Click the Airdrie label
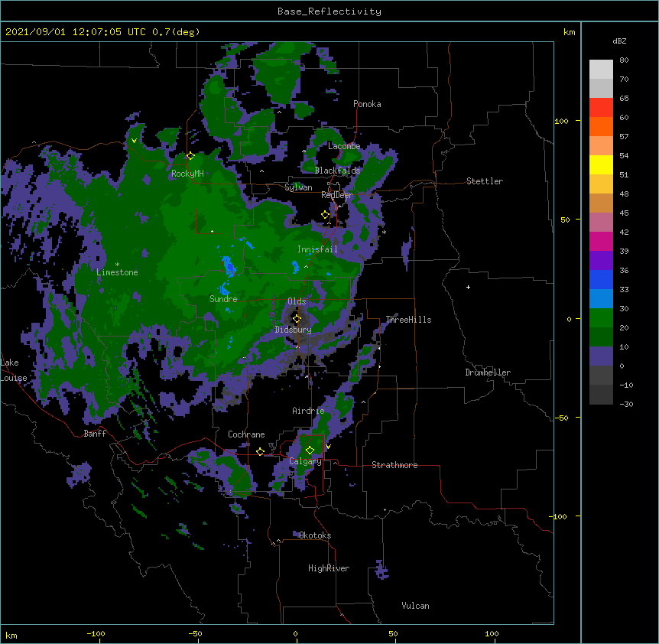 (308, 411)
